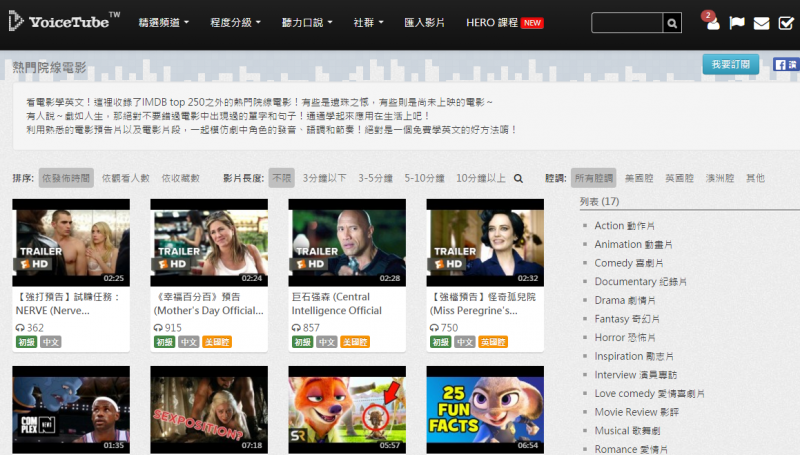Open the Central Intelligence trailer thumbnail
This screenshot has height=455, width=800.
pos(347,242)
